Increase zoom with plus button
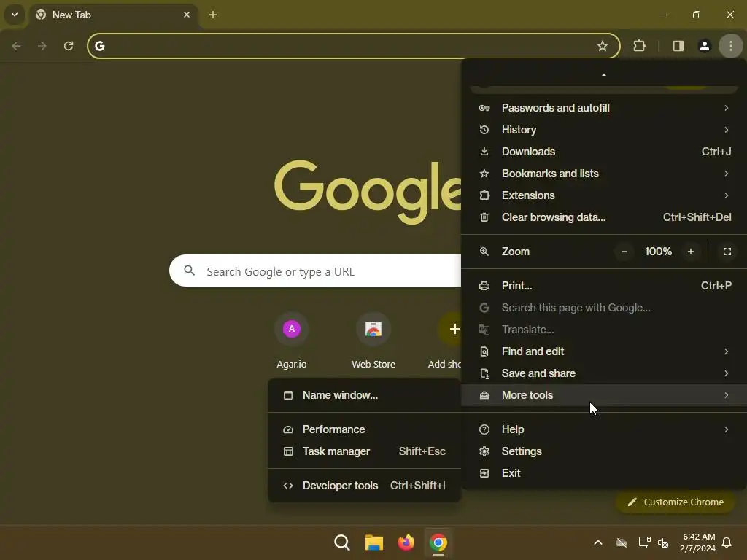This screenshot has height=560, width=747. pos(690,252)
